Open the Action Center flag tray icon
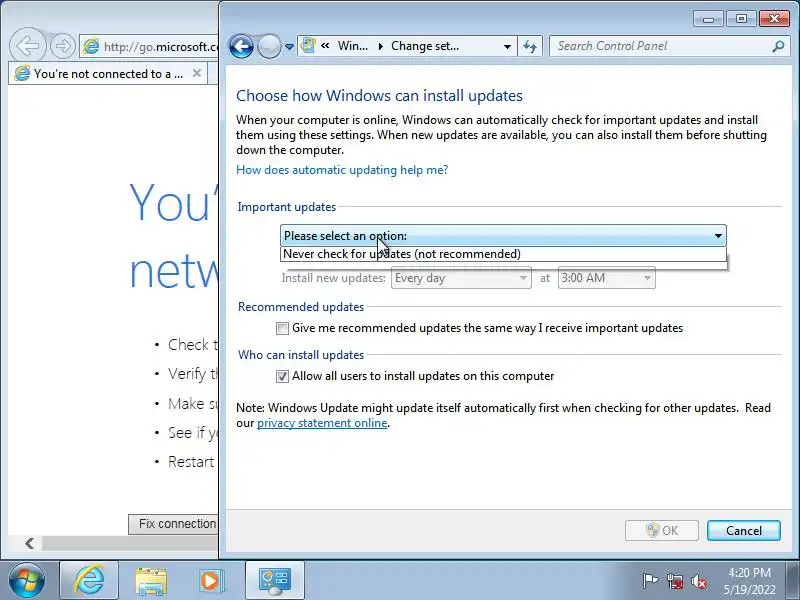 click(x=650, y=581)
